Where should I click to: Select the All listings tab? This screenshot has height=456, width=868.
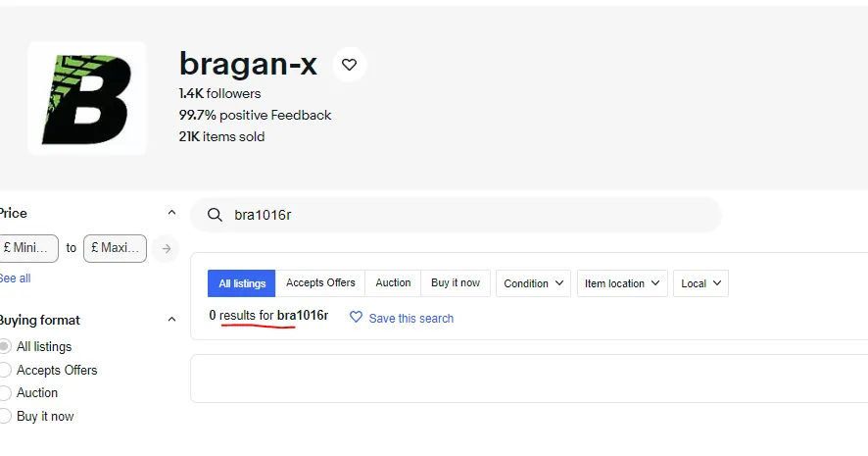[x=242, y=283]
